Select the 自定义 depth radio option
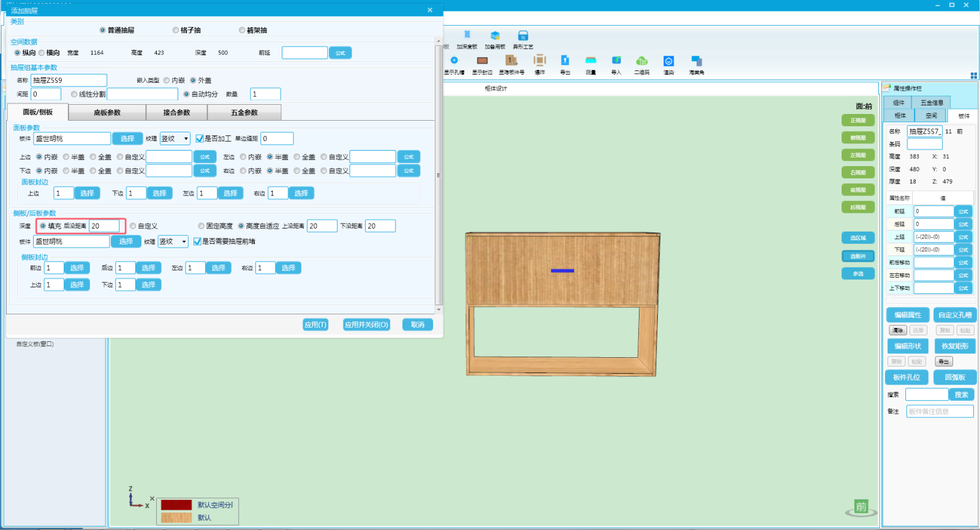980x530 pixels. (133, 226)
